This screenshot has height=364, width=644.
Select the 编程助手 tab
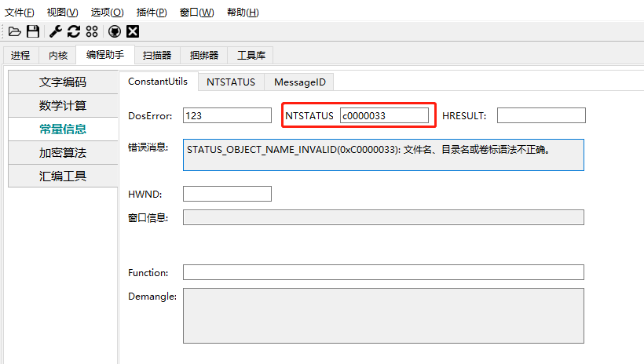click(x=105, y=55)
